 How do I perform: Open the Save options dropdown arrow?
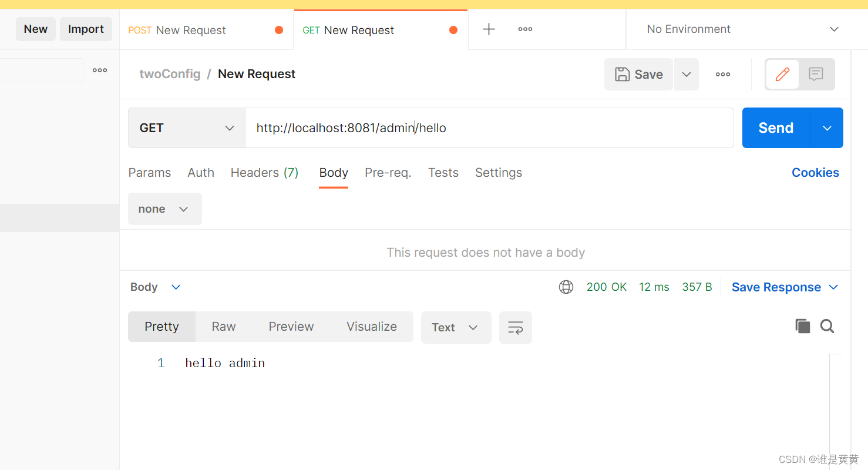click(x=687, y=75)
